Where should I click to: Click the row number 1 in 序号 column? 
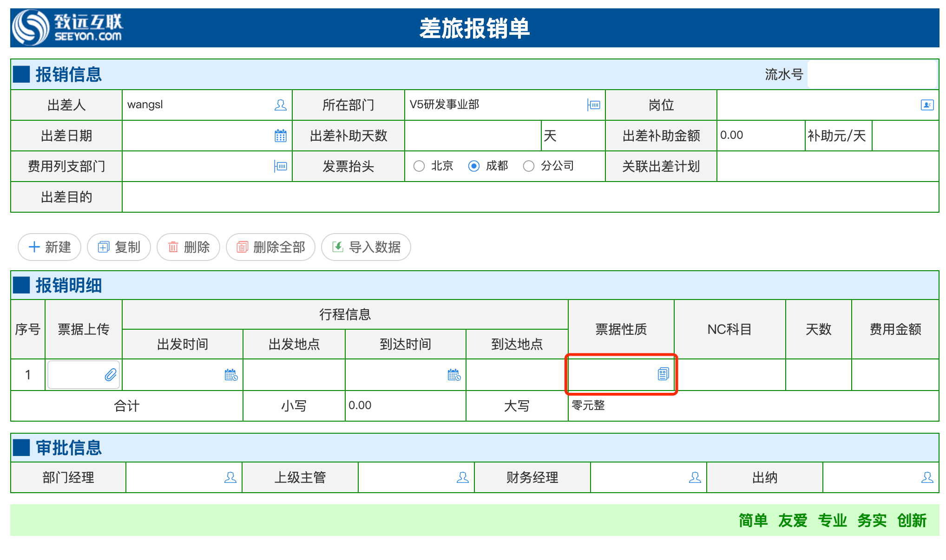28,375
